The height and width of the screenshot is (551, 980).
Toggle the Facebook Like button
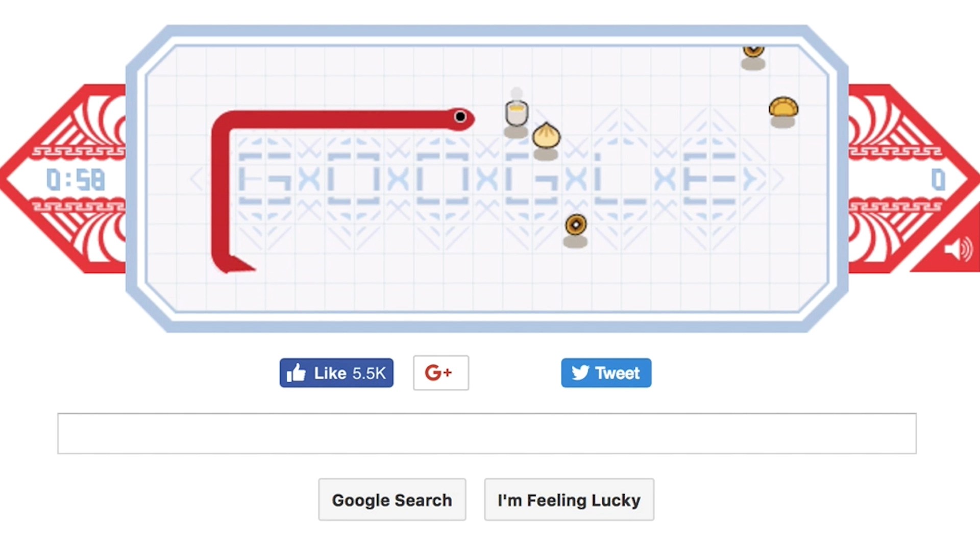336,373
